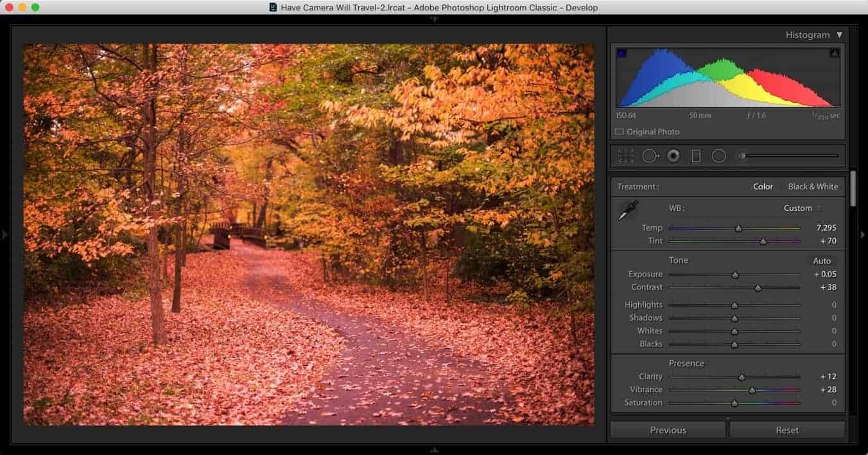
Task: Click the Highlights slider handle
Action: [x=734, y=305]
